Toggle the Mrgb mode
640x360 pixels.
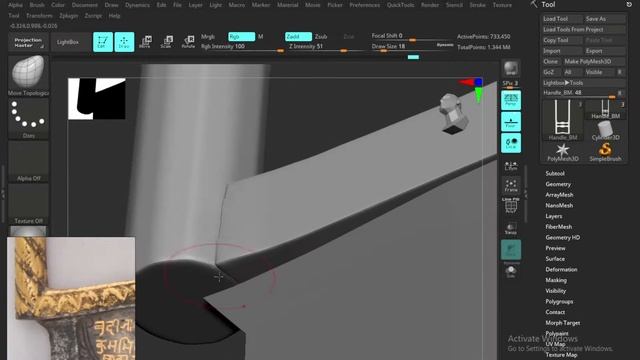[208, 36]
